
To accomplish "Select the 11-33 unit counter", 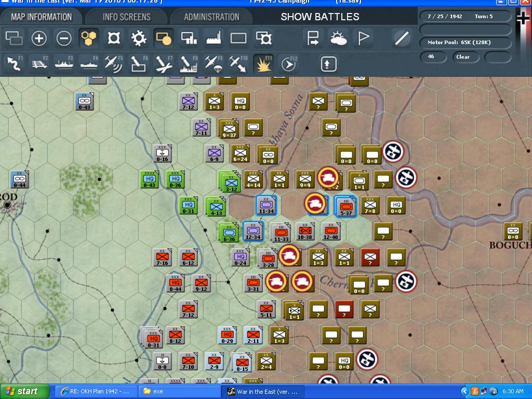I will click(281, 232).
